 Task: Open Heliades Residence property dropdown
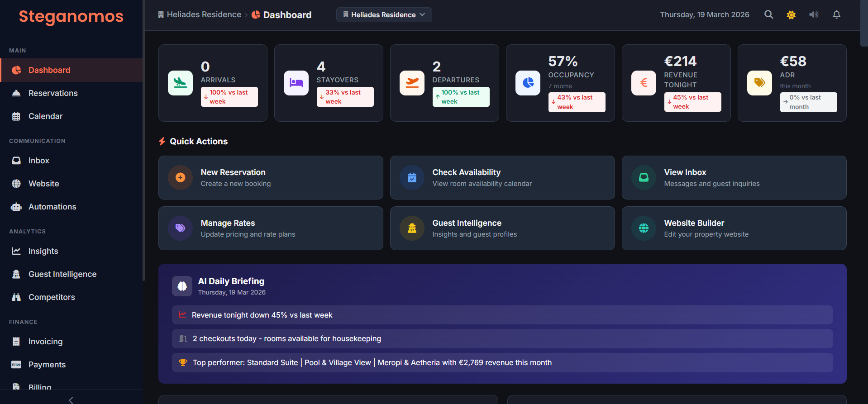tap(384, 14)
